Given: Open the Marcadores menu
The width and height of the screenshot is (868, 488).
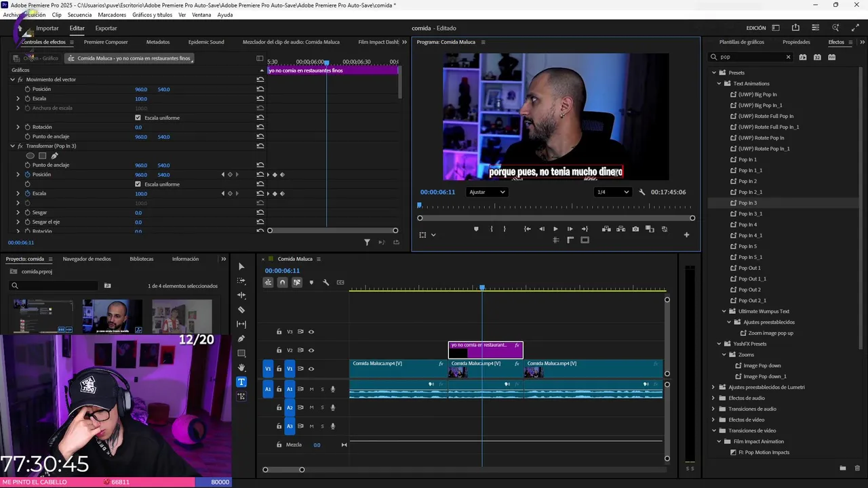Looking at the screenshot, I should (x=112, y=15).
